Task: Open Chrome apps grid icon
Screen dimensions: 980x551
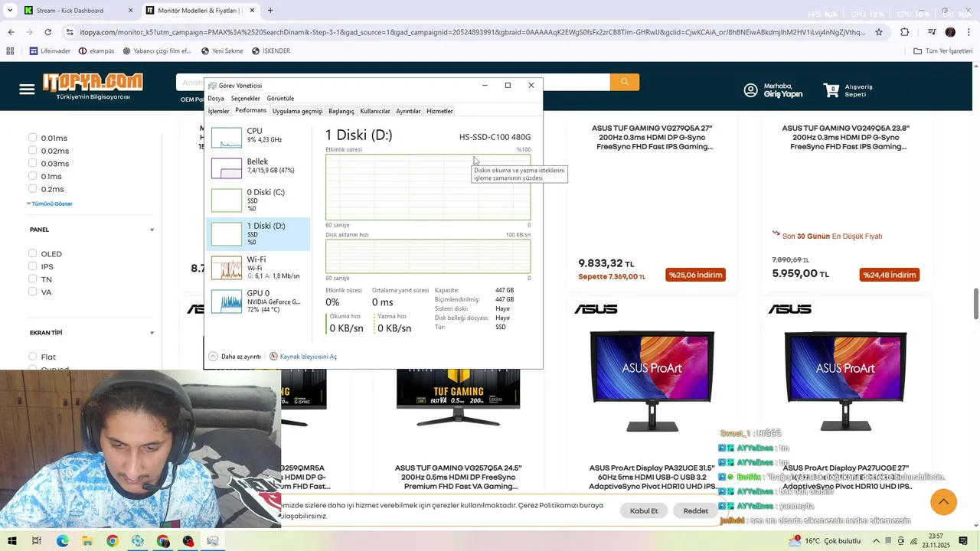Action: [10, 51]
